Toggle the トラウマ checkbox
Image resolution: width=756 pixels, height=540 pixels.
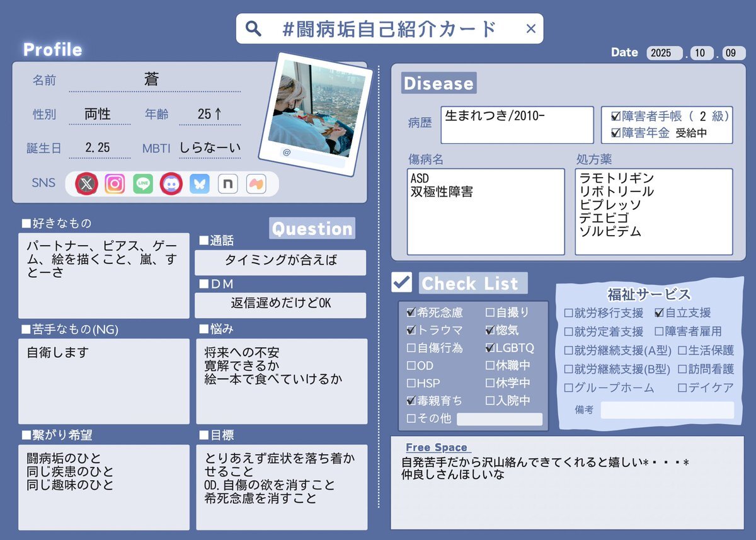click(x=411, y=330)
